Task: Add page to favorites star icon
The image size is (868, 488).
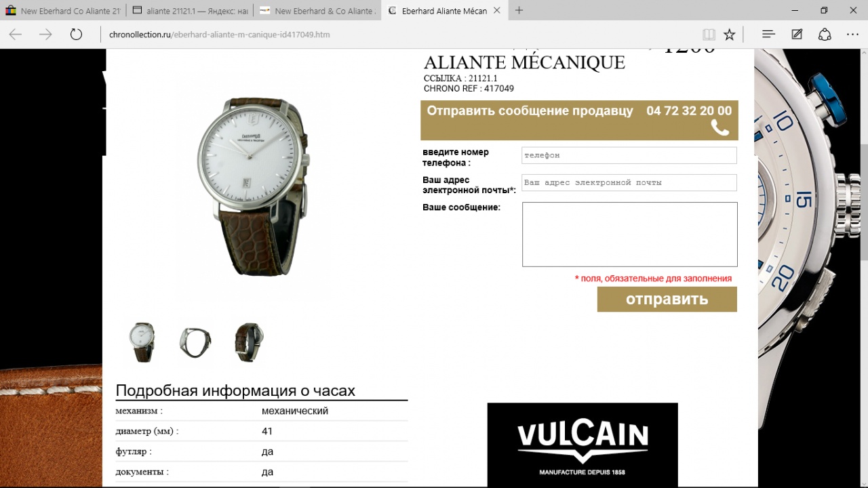Action: point(730,35)
